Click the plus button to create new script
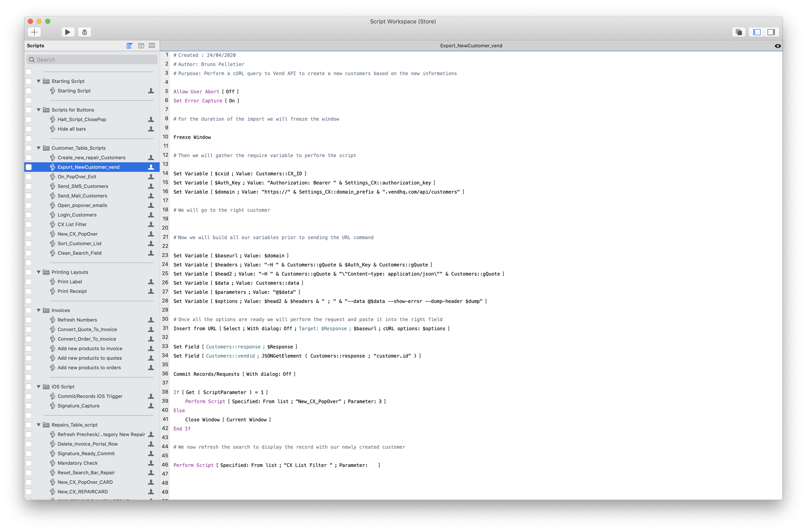The height and width of the screenshot is (532, 807). [x=34, y=32]
